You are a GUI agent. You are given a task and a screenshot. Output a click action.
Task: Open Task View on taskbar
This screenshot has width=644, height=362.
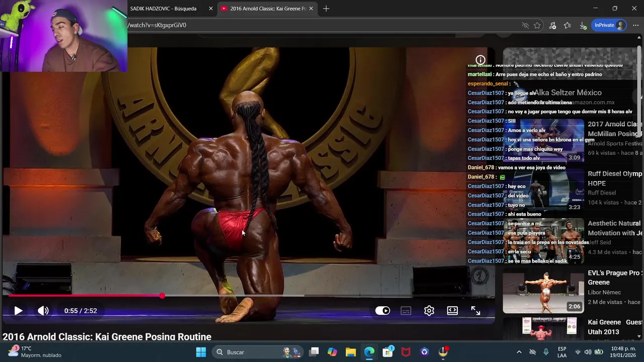314,352
